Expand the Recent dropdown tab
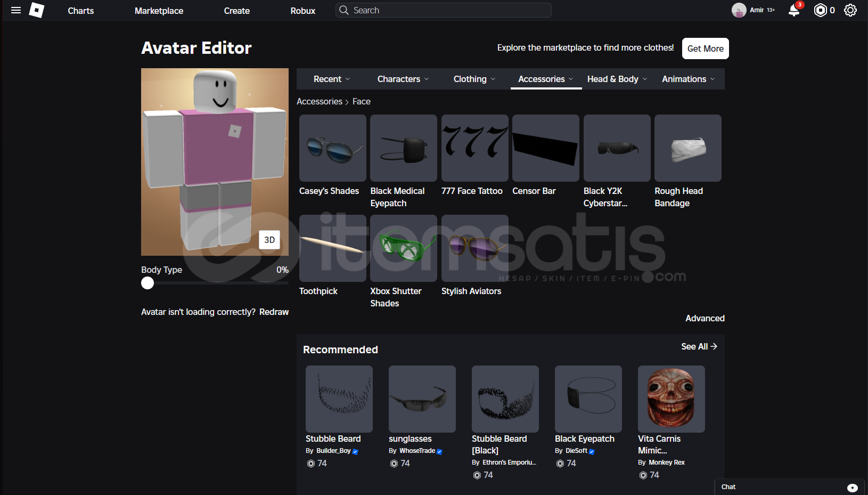Image resolution: width=868 pixels, height=495 pixels. (332, 79)
